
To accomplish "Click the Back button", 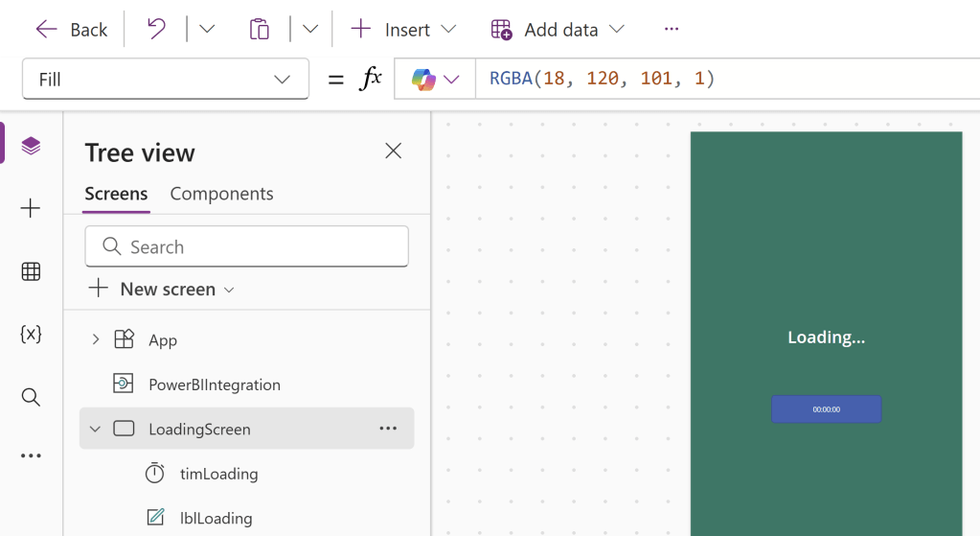I will coord(72,29).
